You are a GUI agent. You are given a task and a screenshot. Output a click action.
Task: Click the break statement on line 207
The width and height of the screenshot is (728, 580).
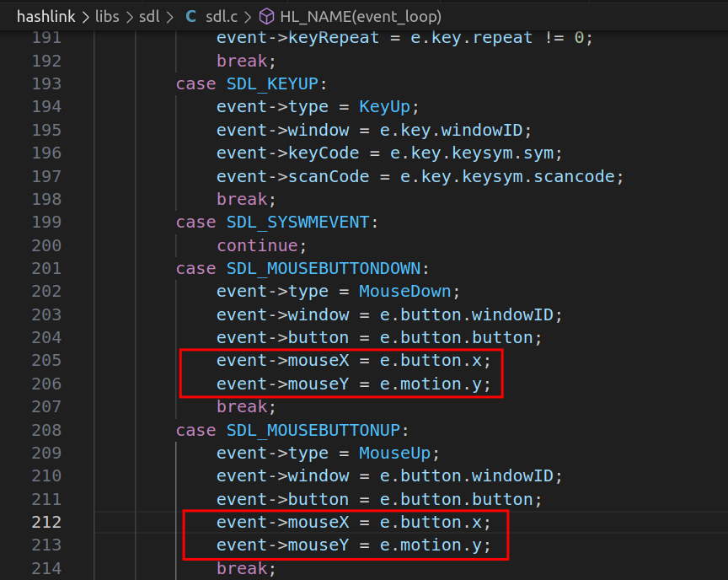(242, 407)
